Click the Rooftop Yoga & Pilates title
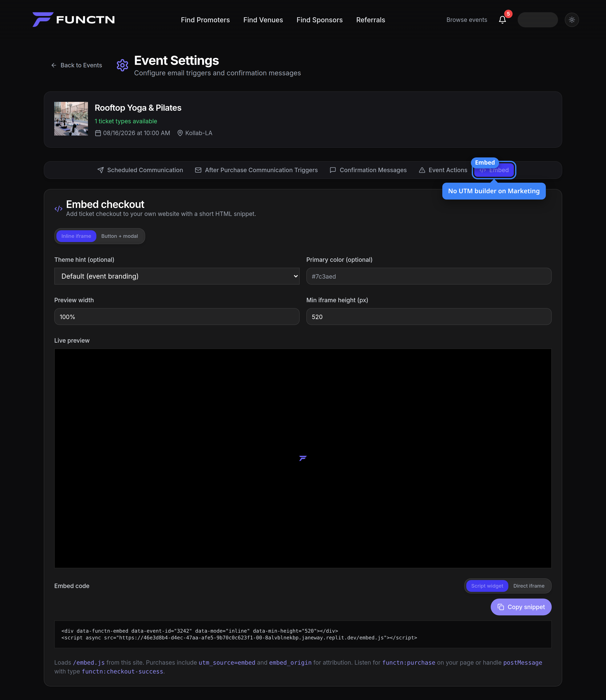The width and height of the screenshot is (606, 700). coord(138,108)
